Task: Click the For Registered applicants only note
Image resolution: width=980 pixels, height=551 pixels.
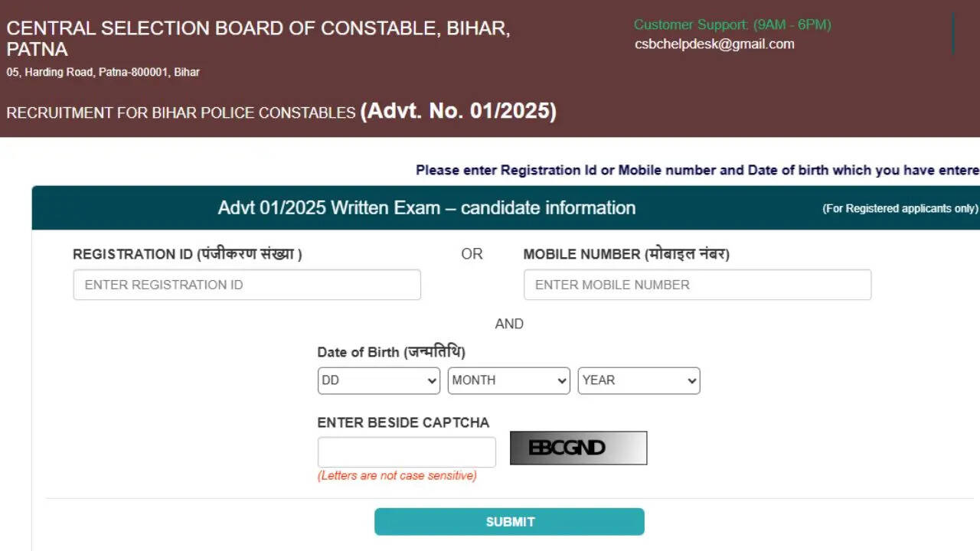Action: pyautogui.click(x=900, y=208)
